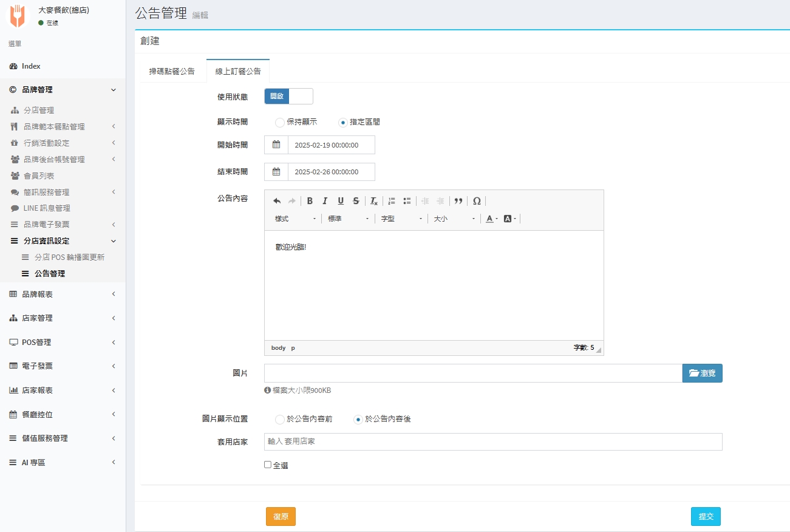790x532 pixels.
Task: Open 會員列表 in the sidebar
Action: click(39, 176)
